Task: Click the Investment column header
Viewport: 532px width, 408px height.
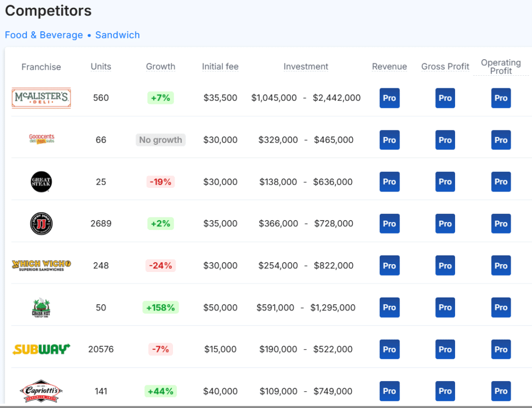Action: [305, 66]
